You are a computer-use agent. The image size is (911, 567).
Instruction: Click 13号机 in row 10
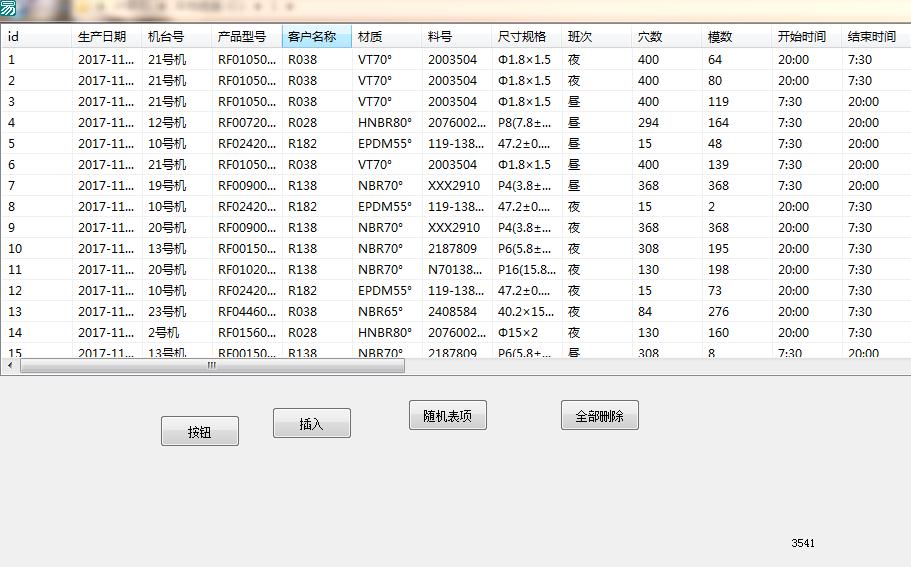click(x=167, y=249)
